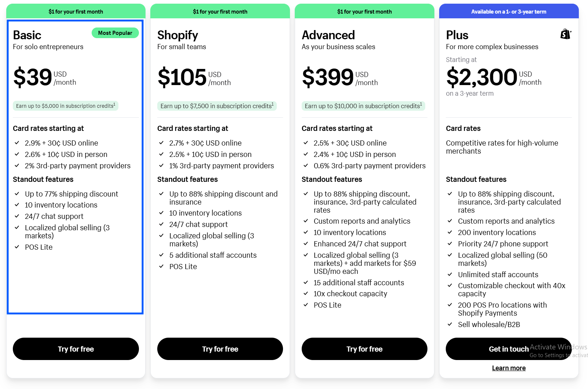Click the 1- or 3-year term banner
The width and height of the screenshot is (588, 389).
pyautogui.click(x=509, y=11)
